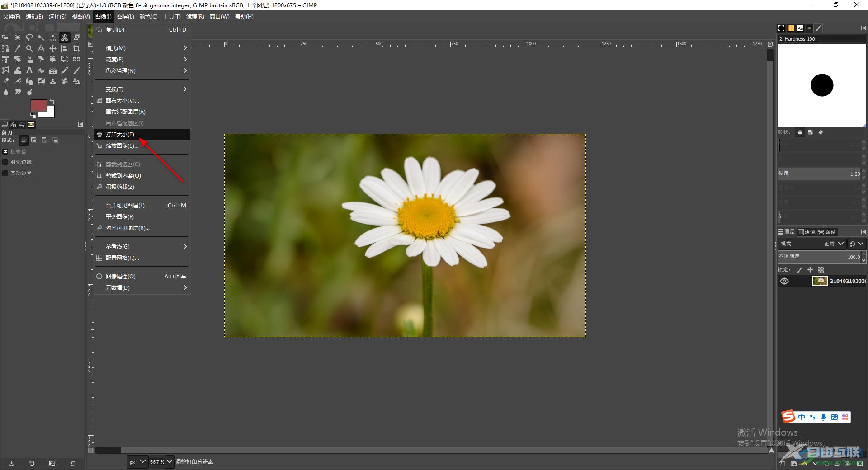Open the layer mode group switch dropdown
Image resolution: width=868 pixels, height=470 pixels.
point(856,244)
